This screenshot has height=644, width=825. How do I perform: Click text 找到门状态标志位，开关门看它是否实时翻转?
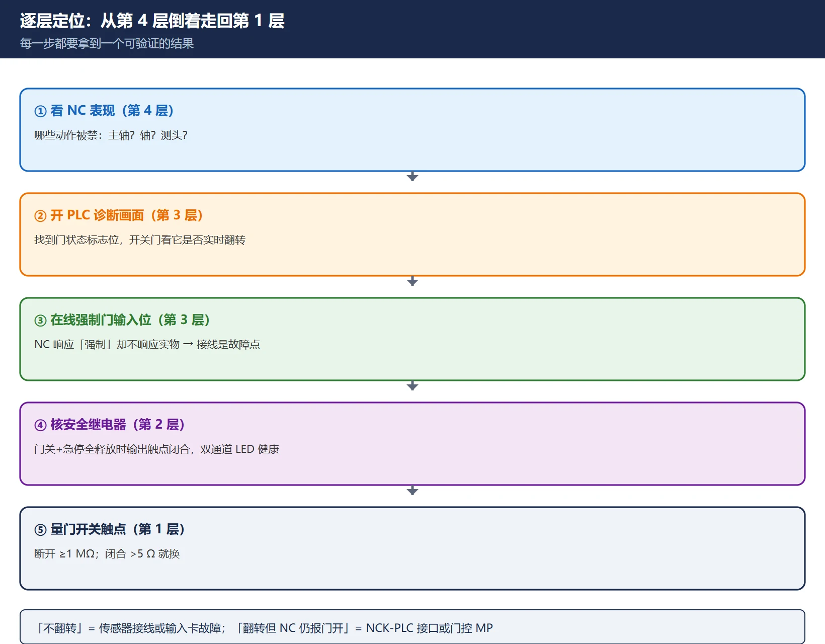pyautogui.click(x=140, y=240)
